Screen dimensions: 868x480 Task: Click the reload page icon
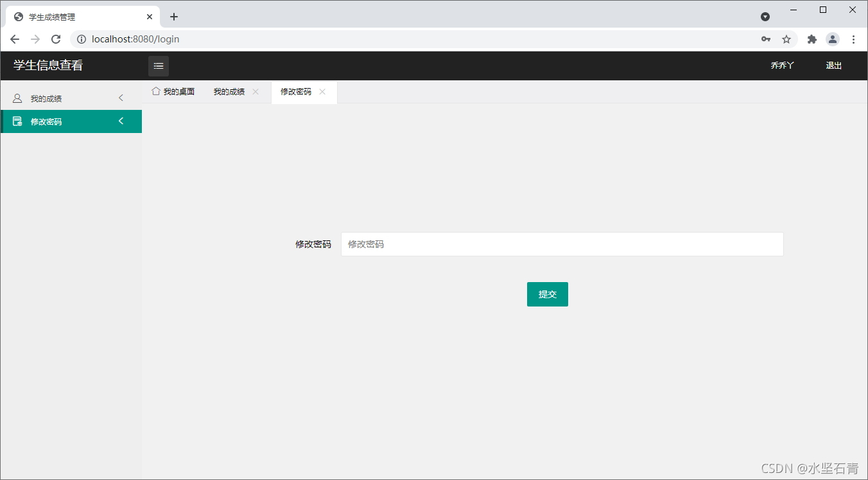[x=55, y=39]
